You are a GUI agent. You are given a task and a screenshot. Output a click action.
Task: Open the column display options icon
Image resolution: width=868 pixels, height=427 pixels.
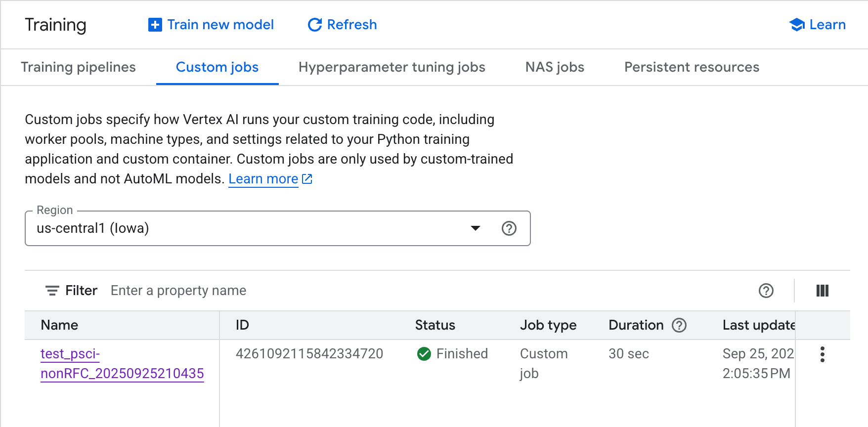(x=822, y=291)
